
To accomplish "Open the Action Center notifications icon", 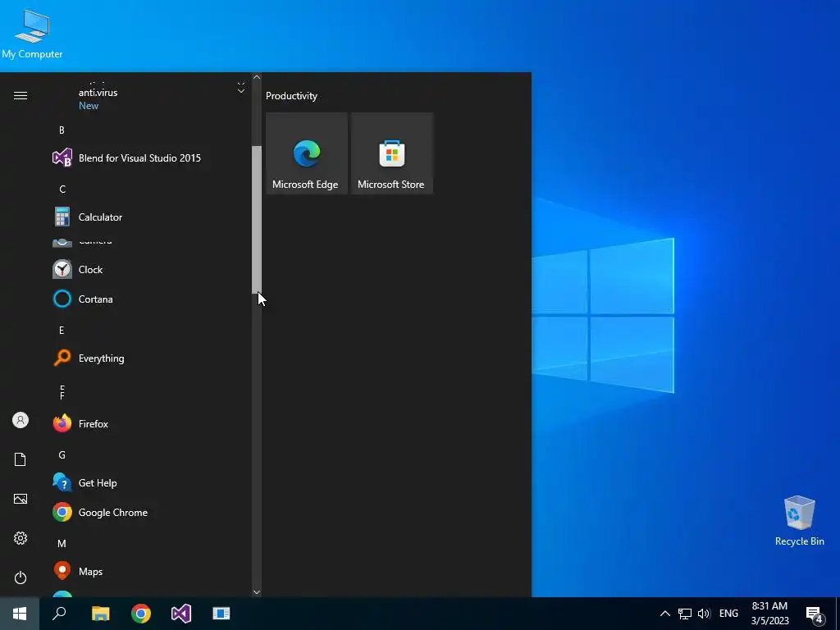I will (x=815, y=615).
